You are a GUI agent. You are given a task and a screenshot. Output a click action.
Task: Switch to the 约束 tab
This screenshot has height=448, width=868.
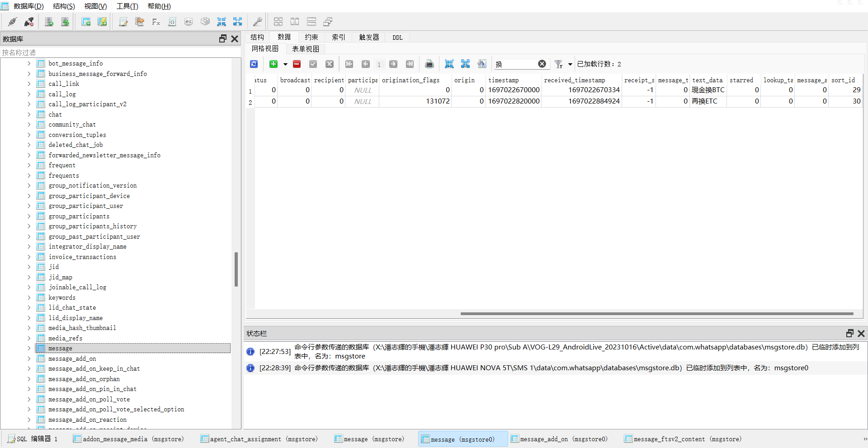pyautogui.click(x=311, y=37)
